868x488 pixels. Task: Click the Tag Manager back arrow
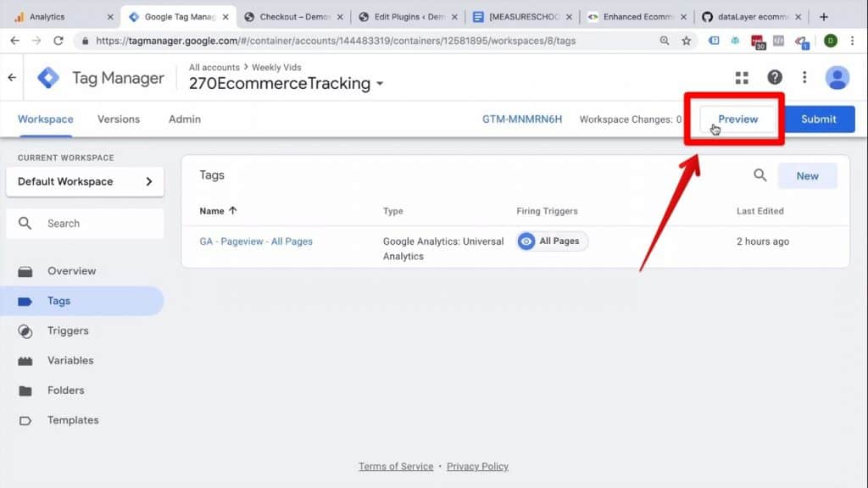click(12, 77)
